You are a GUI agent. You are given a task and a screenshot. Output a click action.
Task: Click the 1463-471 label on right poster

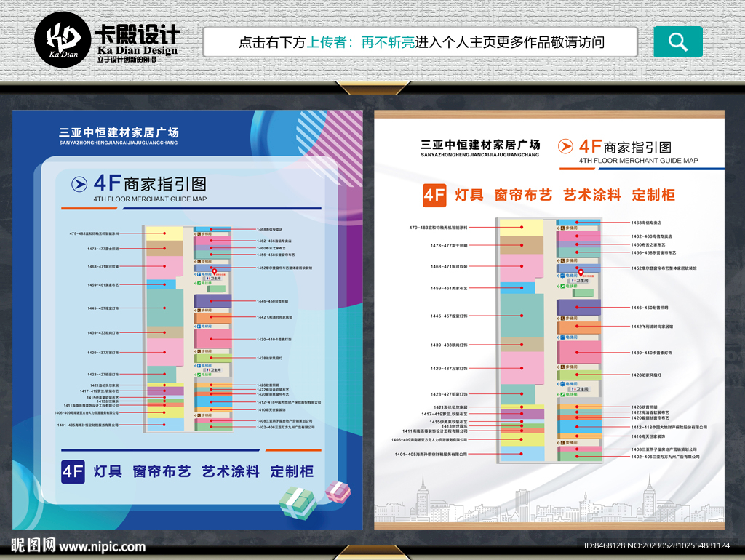click(x=449, y=266)
